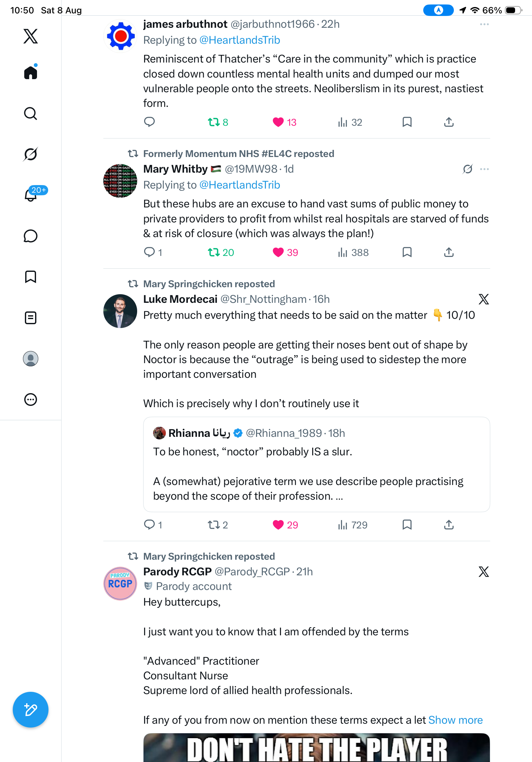Share Mary Whitby's post
This screenshot has height=762, width=532.
(x=449, y=252)
